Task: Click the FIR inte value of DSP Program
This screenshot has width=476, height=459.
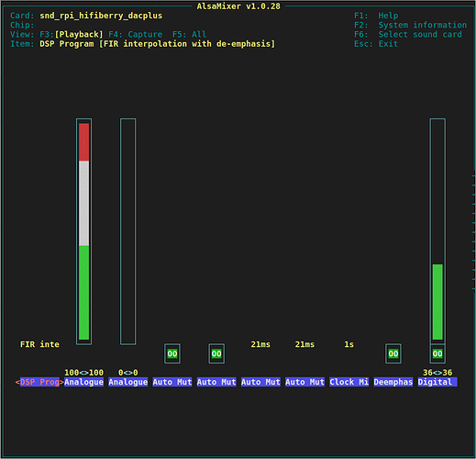Action: 39,344
